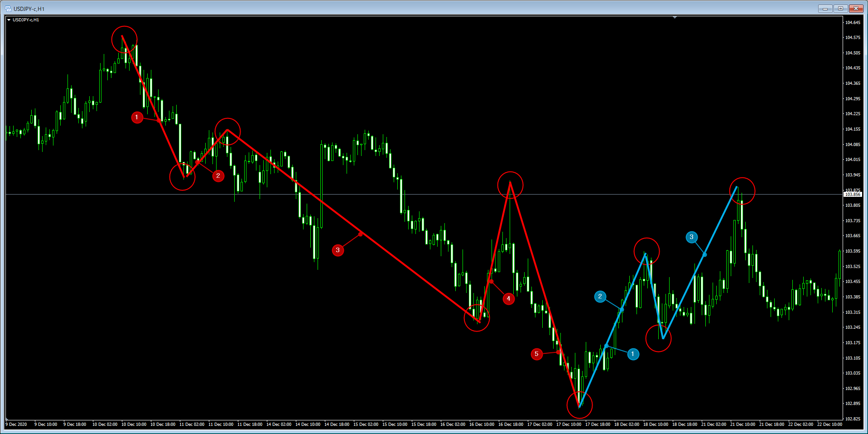Viewport: 868px width, 434px height.
Task: Select the 21 Dec 18:00 time label
Action: pos(772,424)
